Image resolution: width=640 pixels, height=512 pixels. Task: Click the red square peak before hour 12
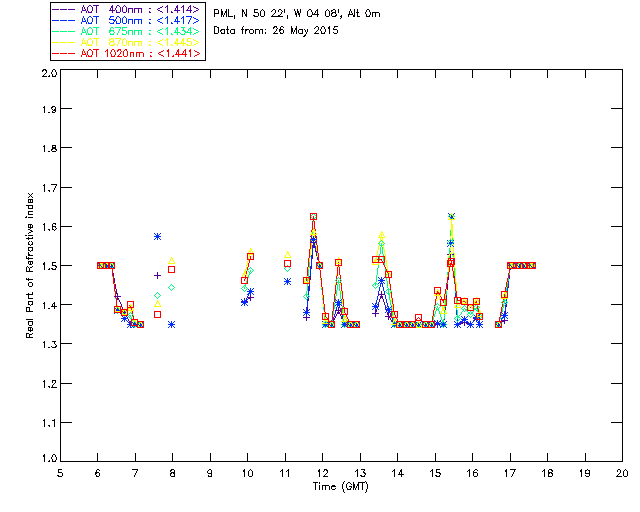[x=313, y=217]
